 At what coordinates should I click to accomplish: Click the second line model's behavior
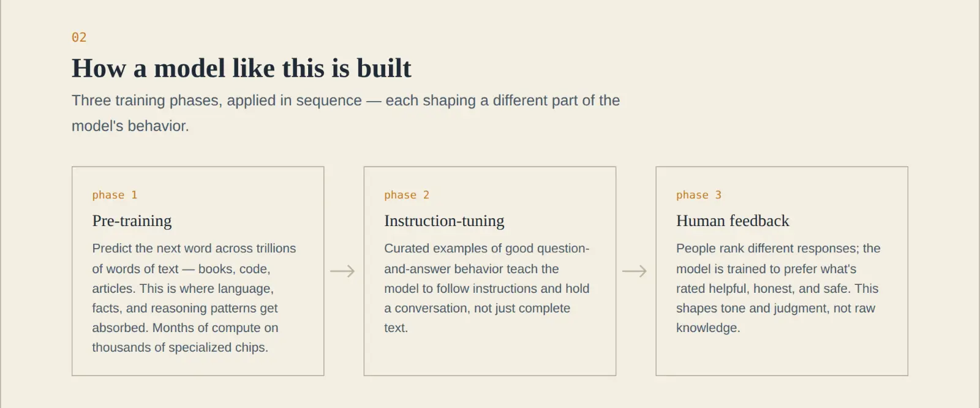click(x=130, y=126)
